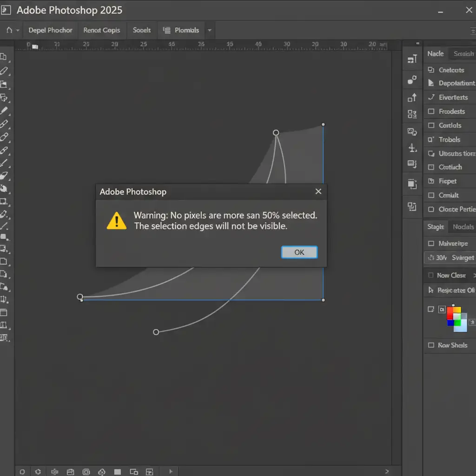This screenshot has width=476, height=476.
Task: Click the Home icon in the options bar
Action: [x=9, y=30]
